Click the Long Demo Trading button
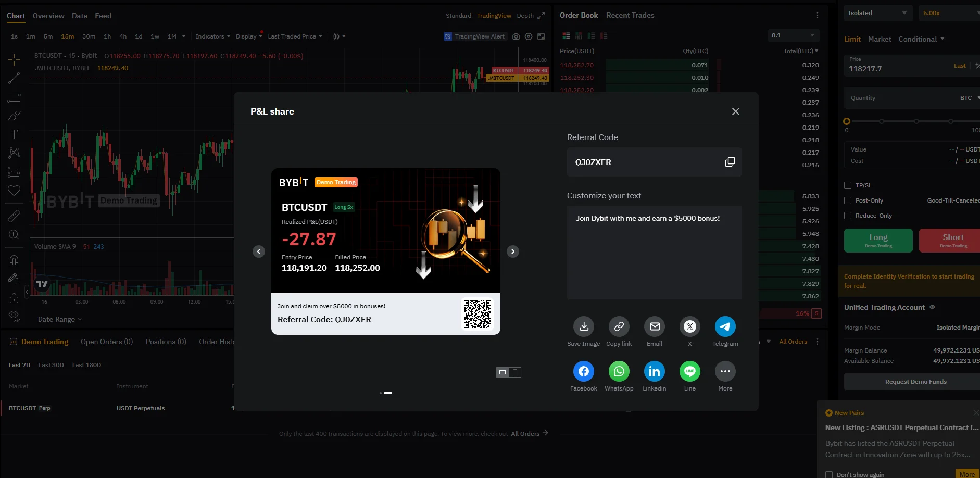This screenshot has height=478, width=980. pos(878,241)
